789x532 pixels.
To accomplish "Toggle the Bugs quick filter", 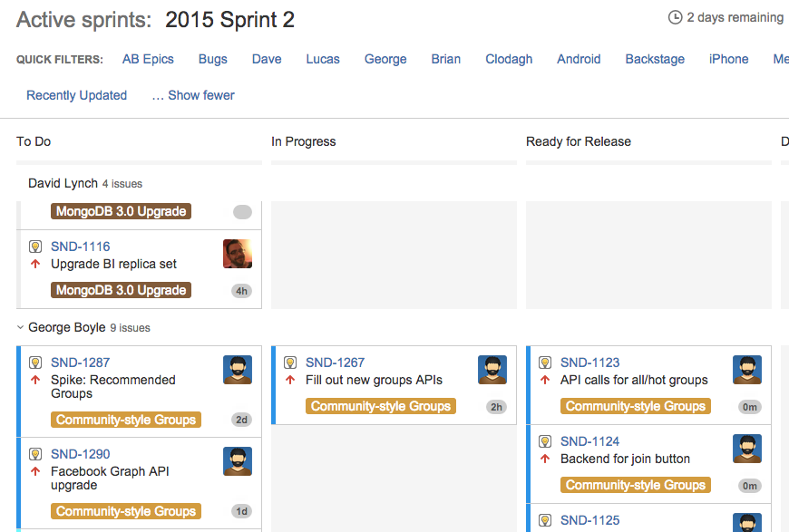I will [213, 59].
